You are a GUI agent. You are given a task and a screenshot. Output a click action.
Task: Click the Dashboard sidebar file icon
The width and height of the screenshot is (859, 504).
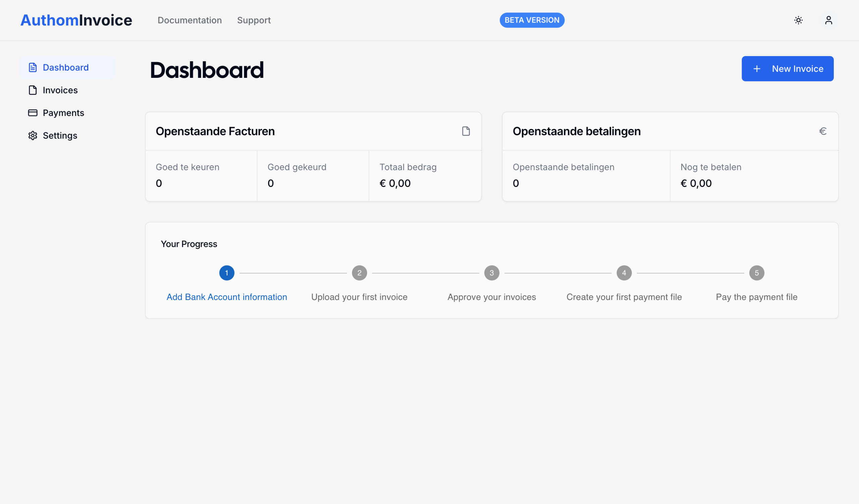33,67
